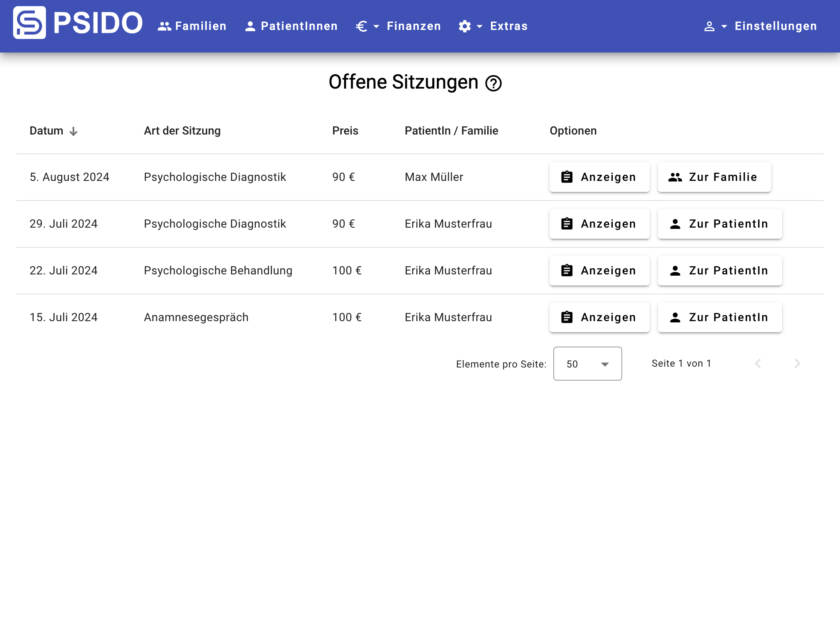Click the help icon next to Offene Sitzungen
Screen dimensions: 840x630
point(493,83)
